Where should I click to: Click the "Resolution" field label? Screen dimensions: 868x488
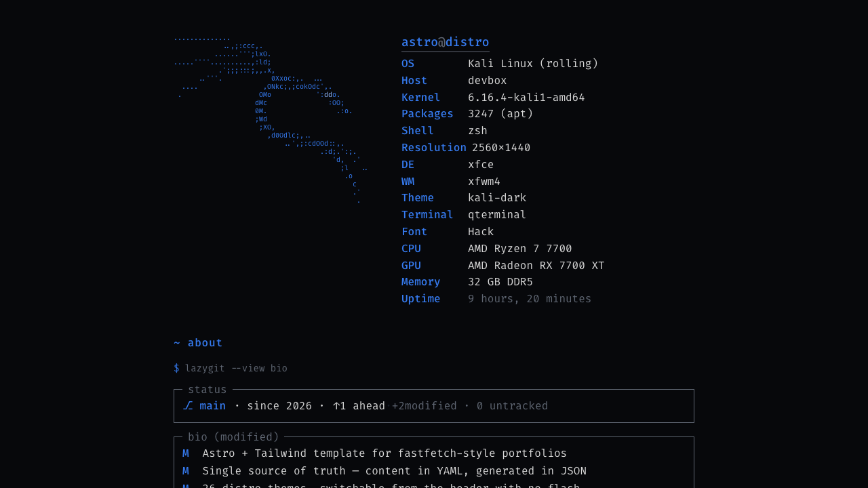[x=434, y=148]
